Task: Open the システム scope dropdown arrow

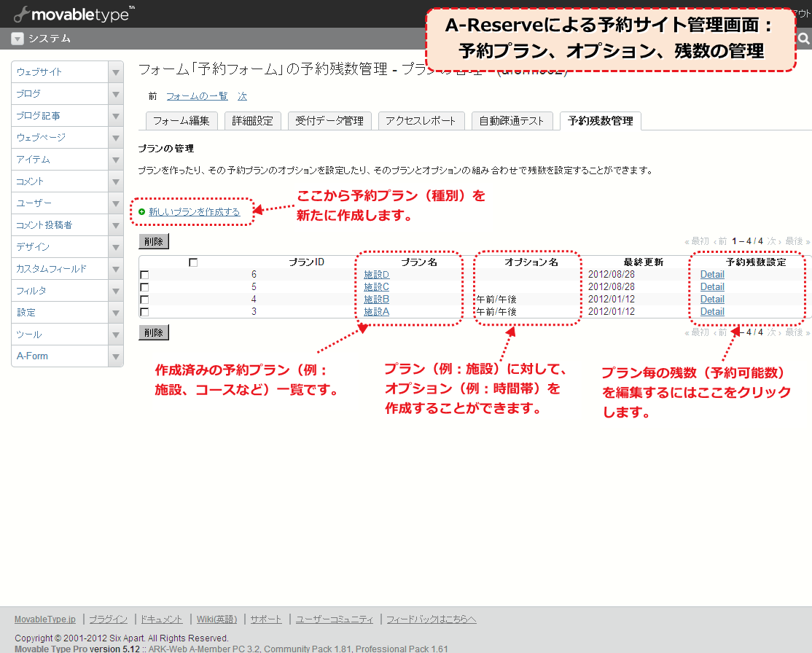Action: (x=17, y=39)
